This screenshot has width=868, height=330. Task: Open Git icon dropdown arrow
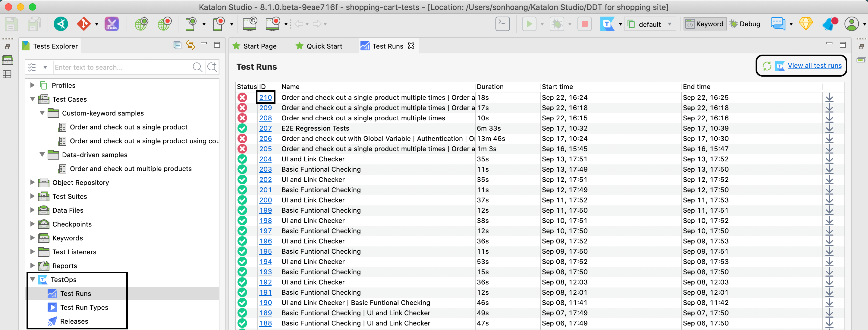97,24
